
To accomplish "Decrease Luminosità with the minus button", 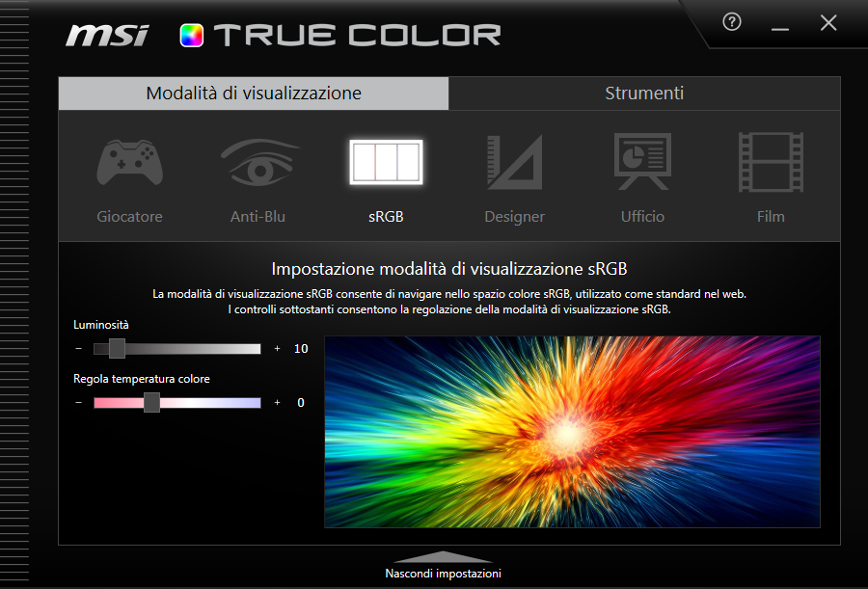I will 78,348.
